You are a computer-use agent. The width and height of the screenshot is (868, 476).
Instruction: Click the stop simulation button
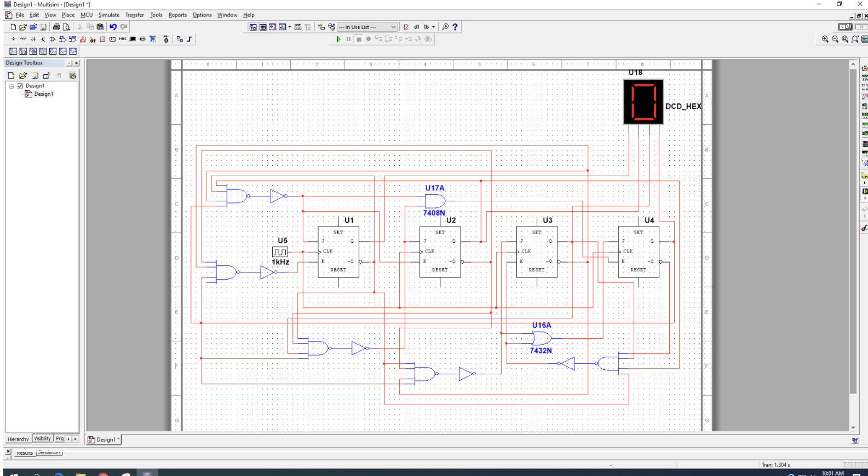click(x=359, y=39)
